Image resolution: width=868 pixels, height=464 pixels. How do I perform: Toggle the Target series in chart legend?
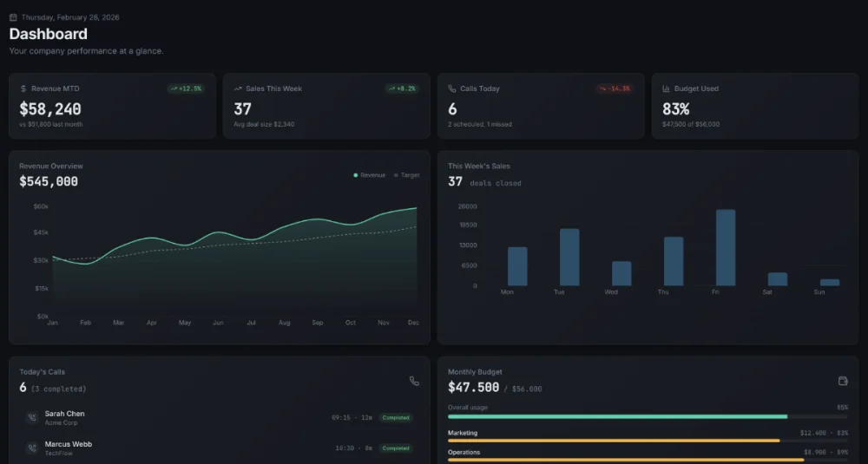(x=407, y=175)
